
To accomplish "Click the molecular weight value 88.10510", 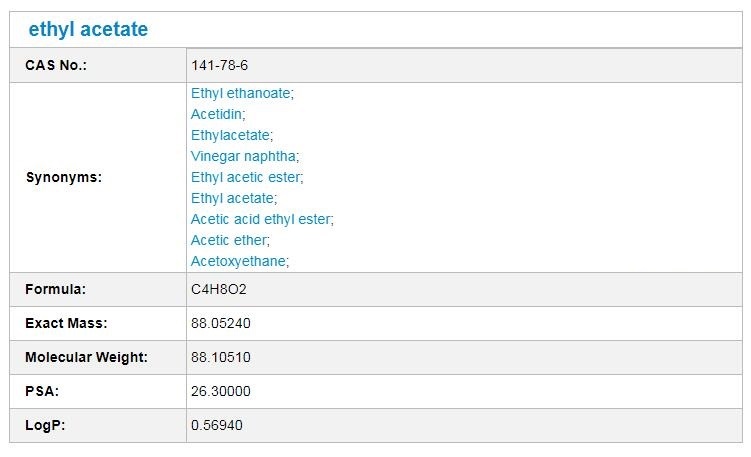I will [220, 358].
